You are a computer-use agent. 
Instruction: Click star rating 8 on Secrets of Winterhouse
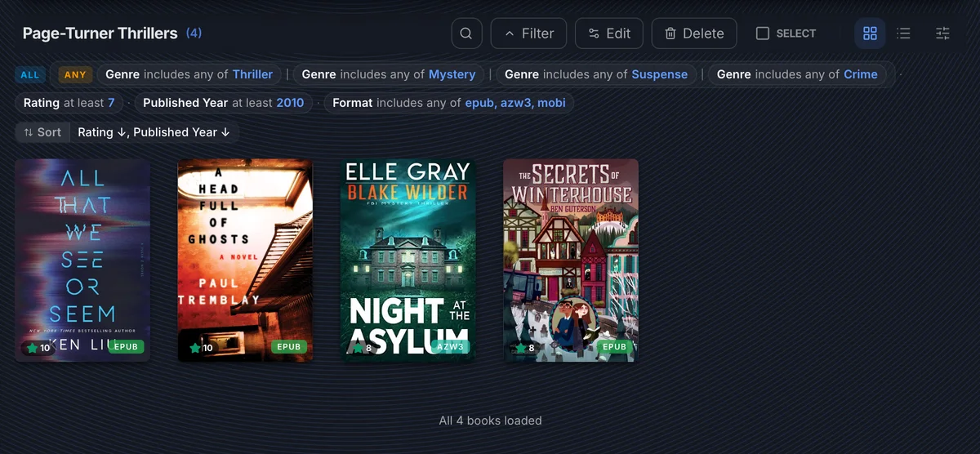coord(525,348)
